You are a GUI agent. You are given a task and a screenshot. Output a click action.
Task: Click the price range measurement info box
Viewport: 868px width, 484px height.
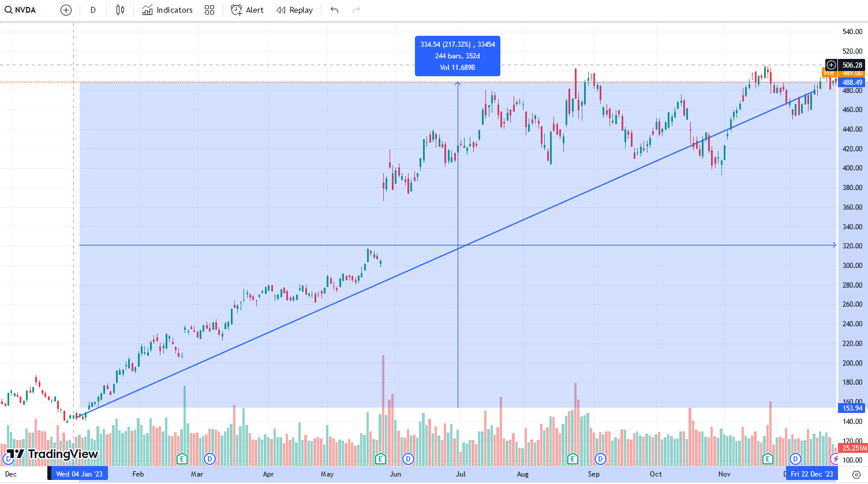(x=457, y=56)
